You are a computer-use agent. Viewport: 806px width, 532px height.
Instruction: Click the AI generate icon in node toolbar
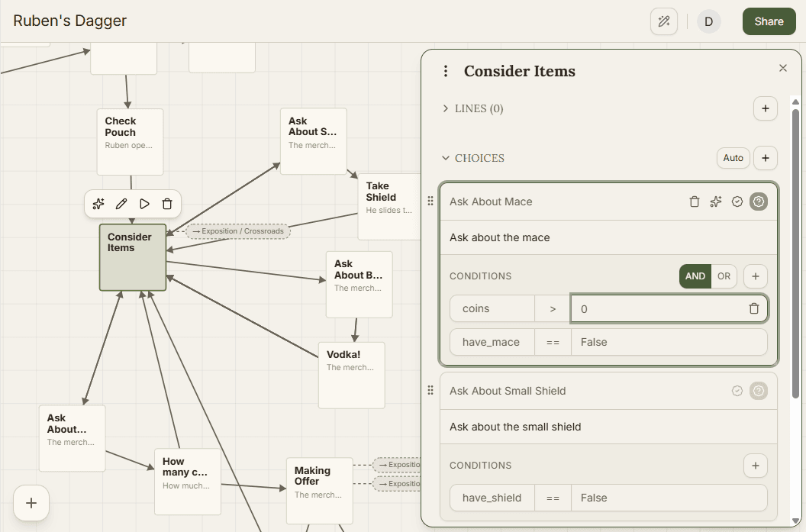[x=98, y=204]
